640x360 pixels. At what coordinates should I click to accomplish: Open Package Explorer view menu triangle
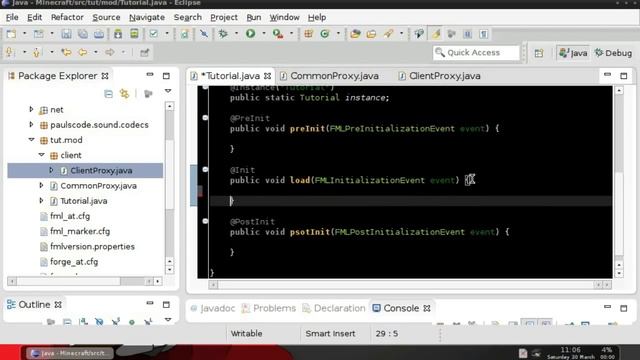coord(168,91)
